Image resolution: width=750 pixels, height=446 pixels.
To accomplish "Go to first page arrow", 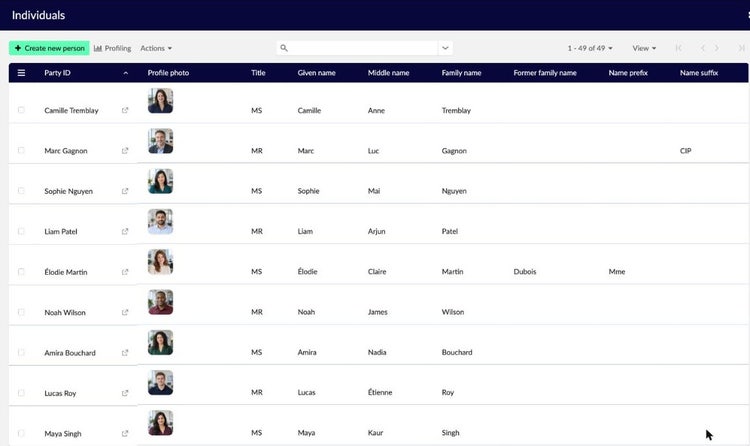I will (678, 48).
